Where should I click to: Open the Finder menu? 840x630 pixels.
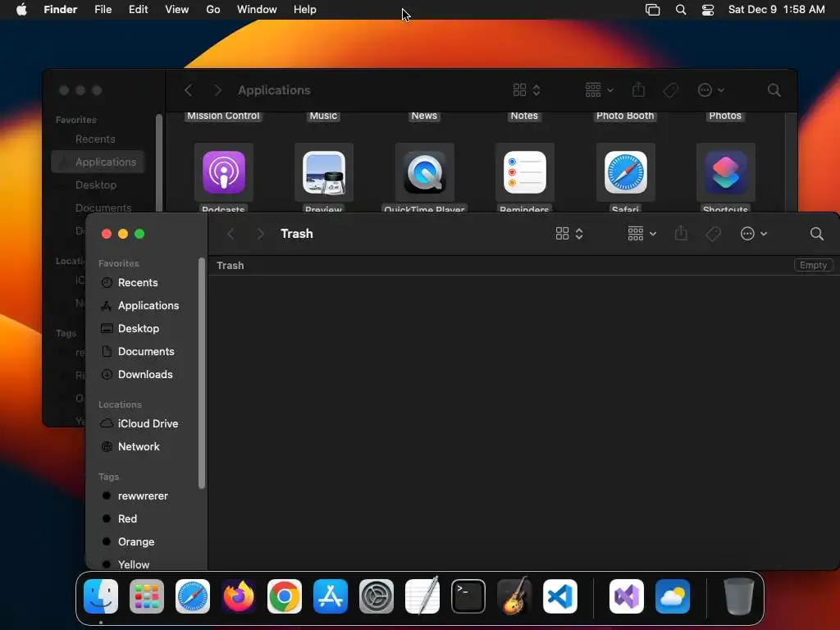click(60, 10)
